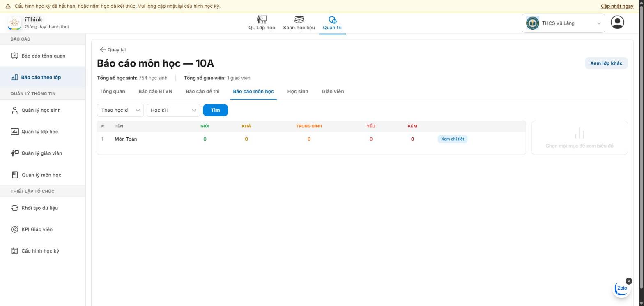Close the Zalo chat widget
Screen dimensions: 644x306
(629, 281)
